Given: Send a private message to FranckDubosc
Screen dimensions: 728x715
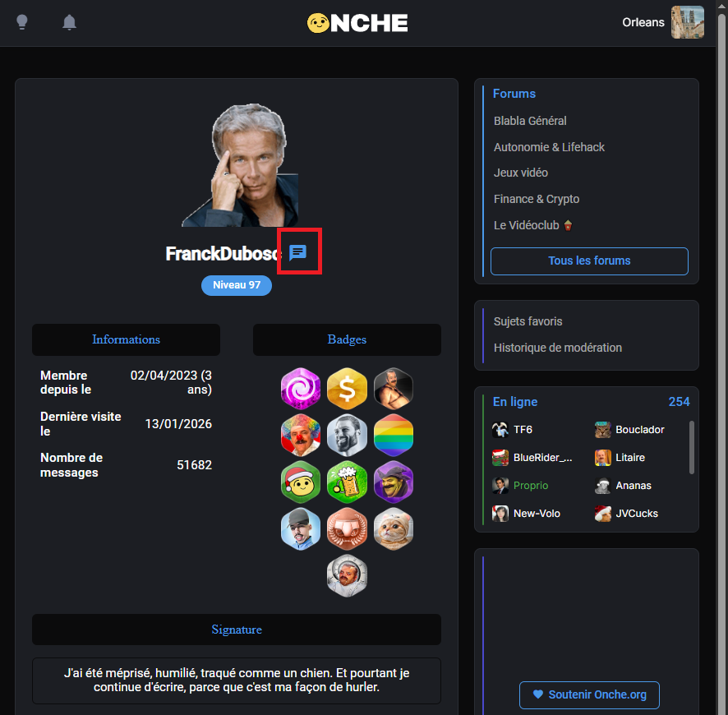Looking at the screenshot, I should coord(297,252).
